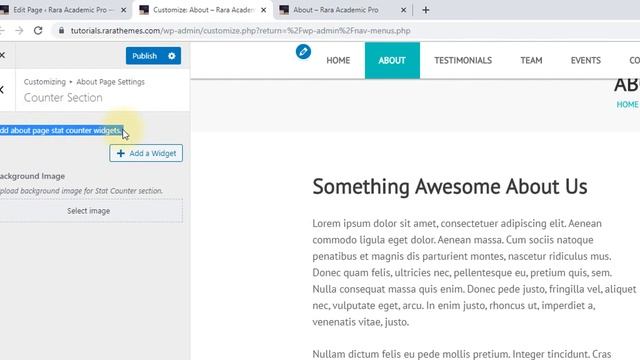The image size is (640, 360).
Task: Open TESTIMONIALS menu item
Action: coord(463,60)
